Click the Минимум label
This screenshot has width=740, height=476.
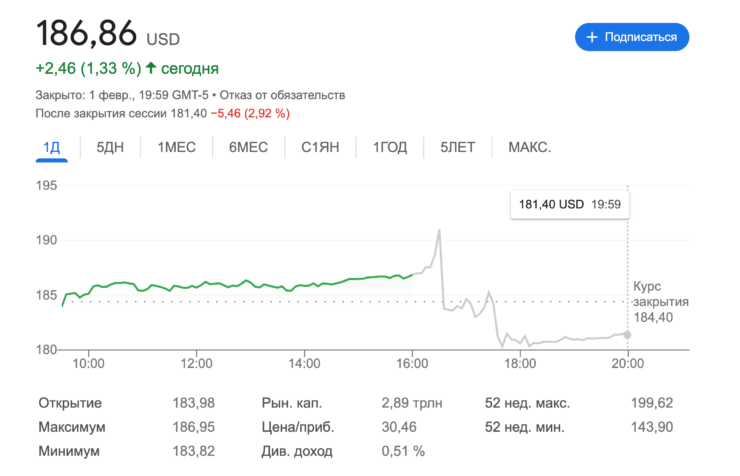(x=69, y=451)
